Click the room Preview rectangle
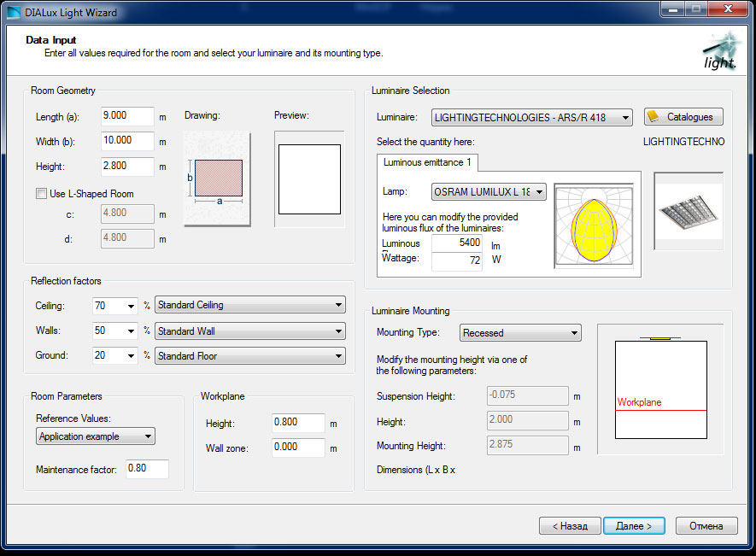 (309, 179)
